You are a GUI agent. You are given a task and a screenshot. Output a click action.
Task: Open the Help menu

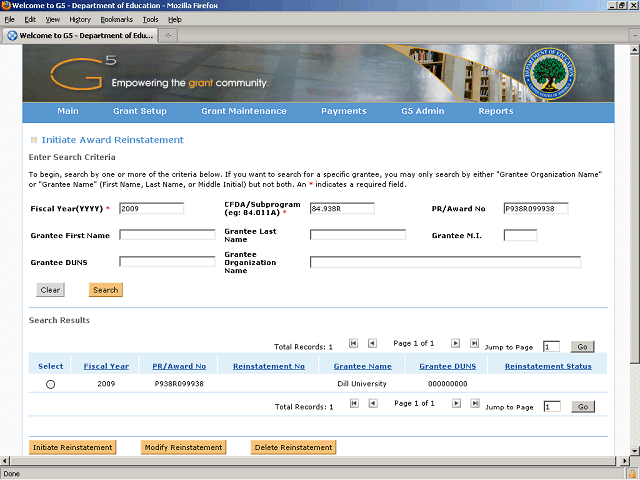175,20
